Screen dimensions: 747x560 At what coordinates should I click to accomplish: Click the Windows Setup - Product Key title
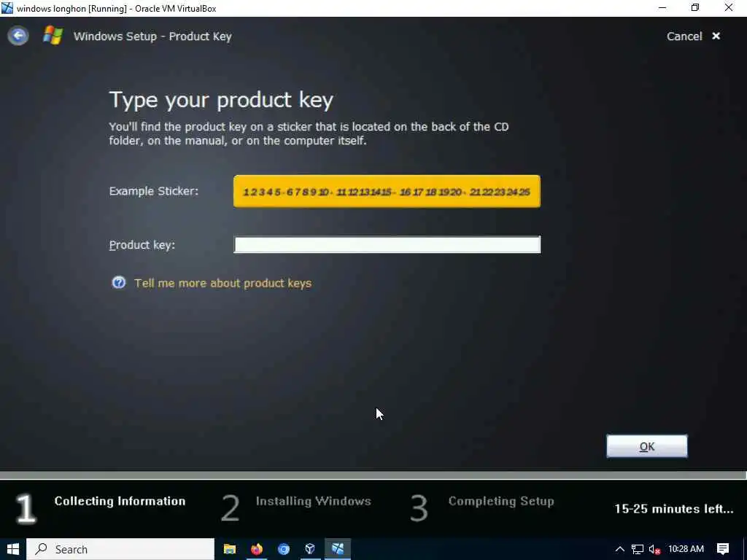tap(152, 36)
